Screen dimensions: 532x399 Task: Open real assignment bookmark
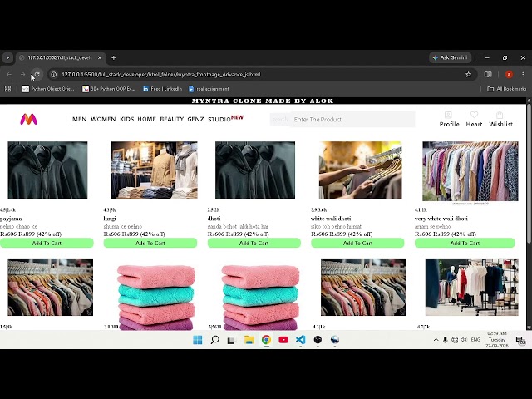tap(209, 89)
